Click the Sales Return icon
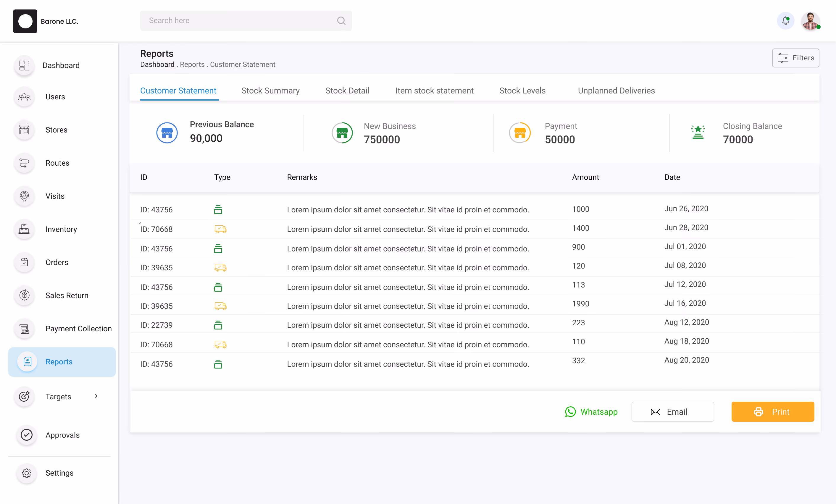 point(24,295)
